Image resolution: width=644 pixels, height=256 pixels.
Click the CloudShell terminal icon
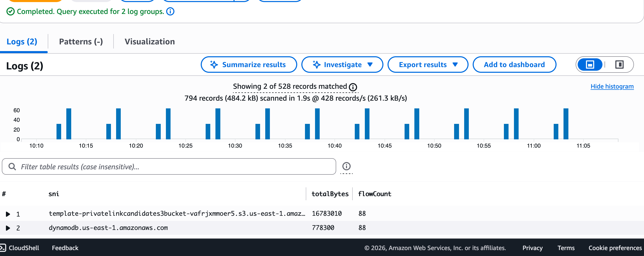[3, 248]
